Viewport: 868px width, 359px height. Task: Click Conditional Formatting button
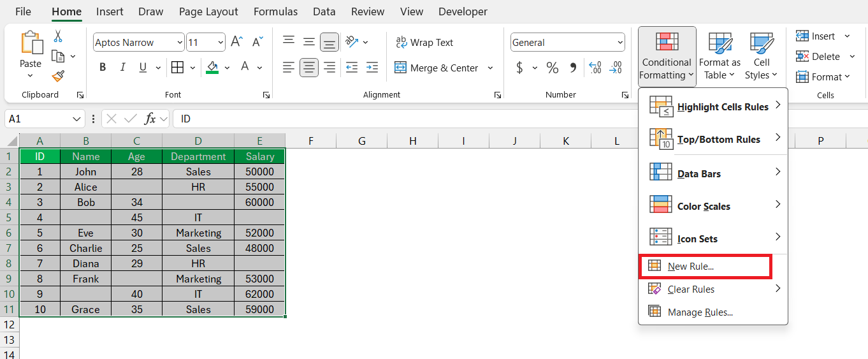pyautogui.click(x=667, y=55)
